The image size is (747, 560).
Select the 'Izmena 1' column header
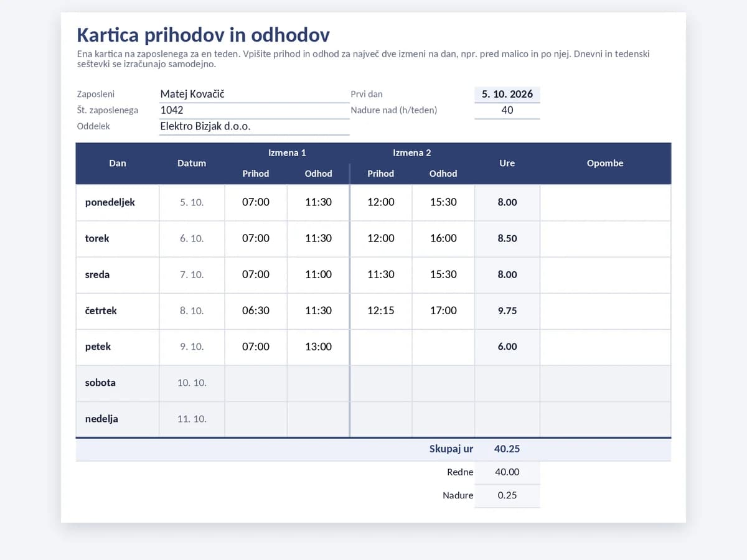click(x=287, y=153)
